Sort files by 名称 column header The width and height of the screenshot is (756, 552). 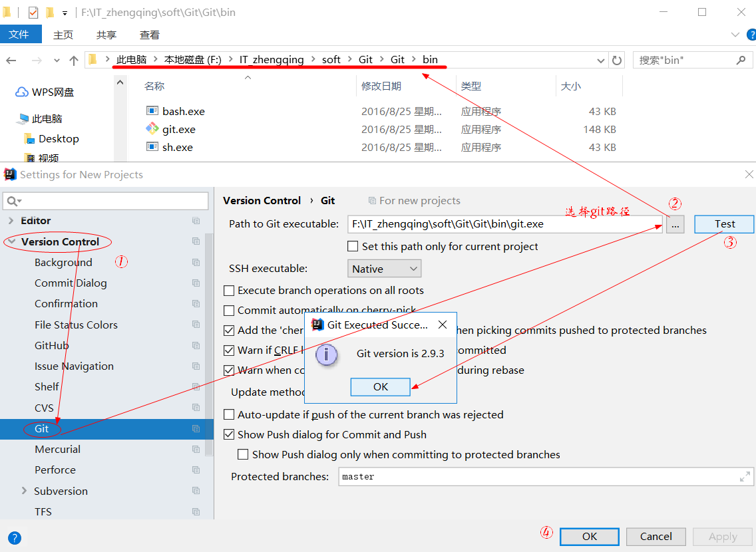pyautogui.click(x=154, y=86)
